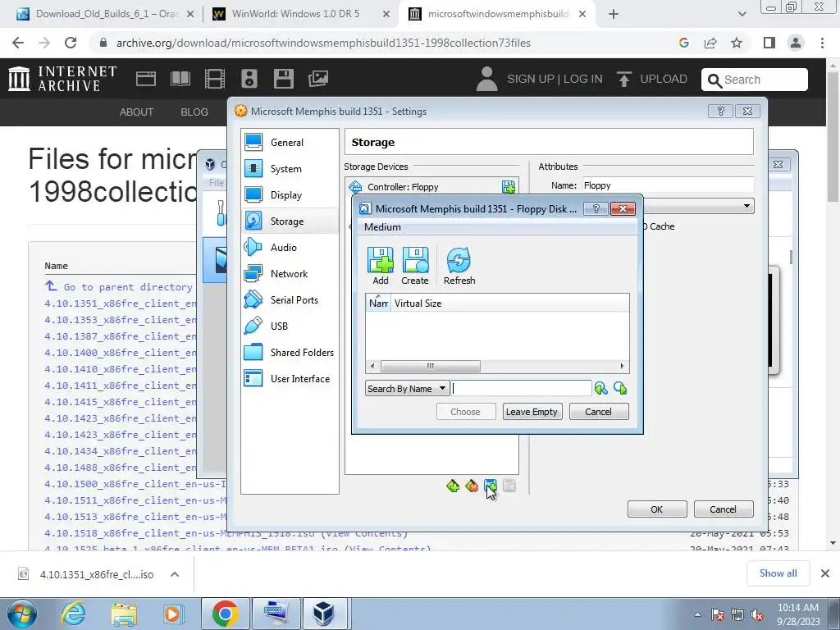Click the find next match search icon
840x630 pixels.
pos(620,388)
